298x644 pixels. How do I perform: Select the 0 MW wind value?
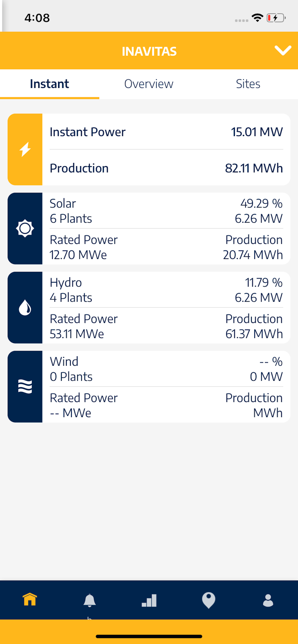point(266,376)
